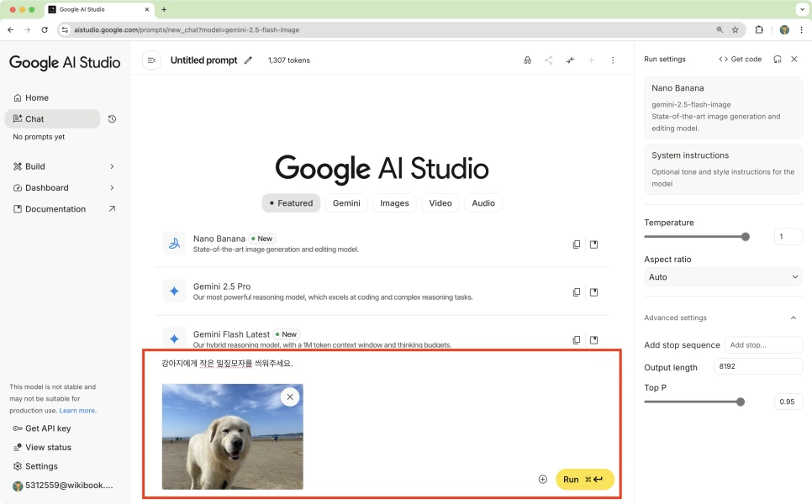The height and width of the screenshot is (504, 812).
Task: Click the Top P 0.95 value field
Action: click(788, 402)
